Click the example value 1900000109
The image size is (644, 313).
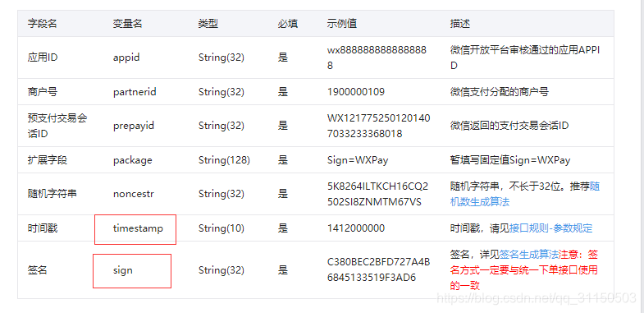356,92
